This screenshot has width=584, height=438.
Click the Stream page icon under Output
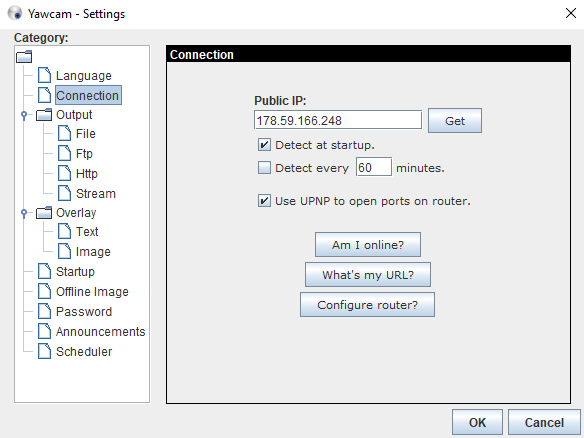[x=64, y=193]
